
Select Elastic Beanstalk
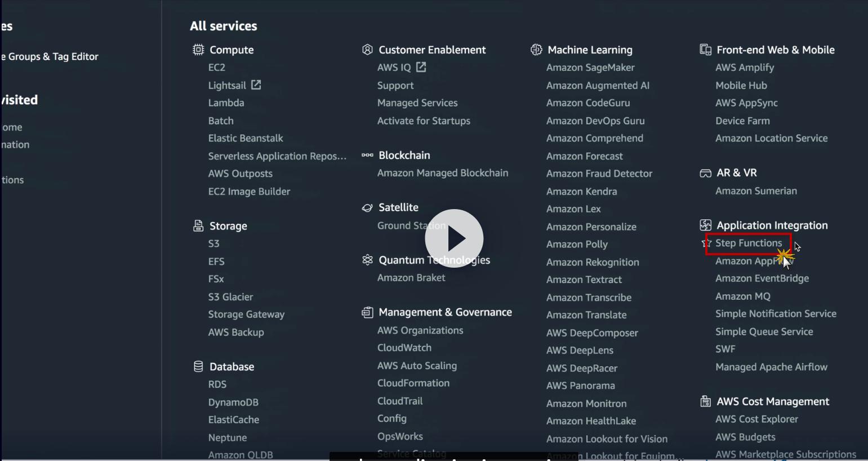tap(246, 138)
